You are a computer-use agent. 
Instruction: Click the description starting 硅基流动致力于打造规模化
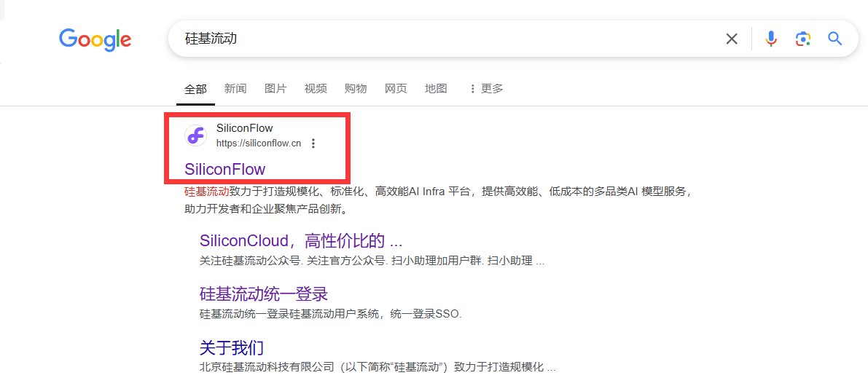click(438, 192)
